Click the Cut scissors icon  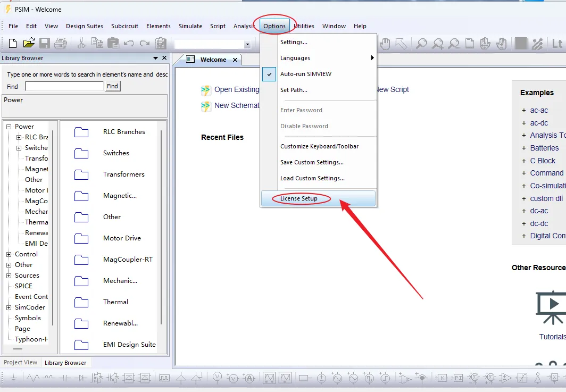pyautogui.click(x=81, y=43)
